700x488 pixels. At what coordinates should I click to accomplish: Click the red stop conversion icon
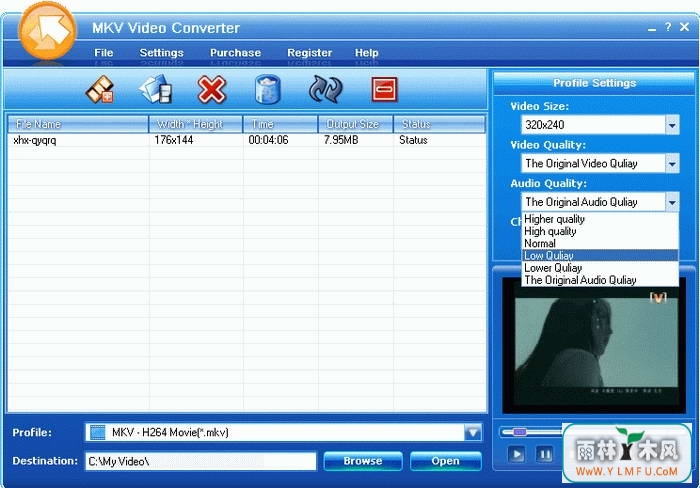(x=384, y=89)
